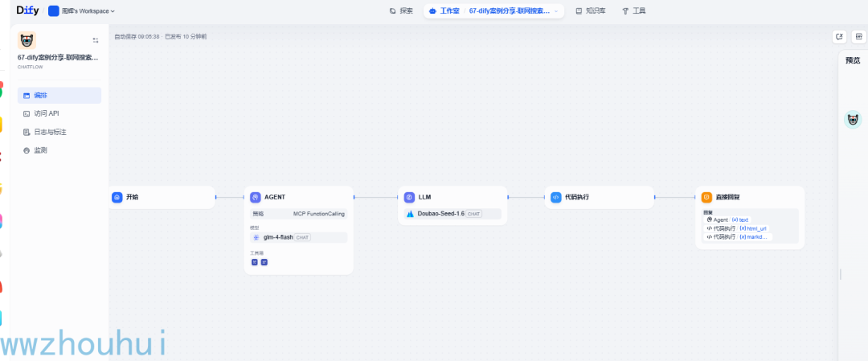Select 编排 in the sidebar

[x=59, y=95]
